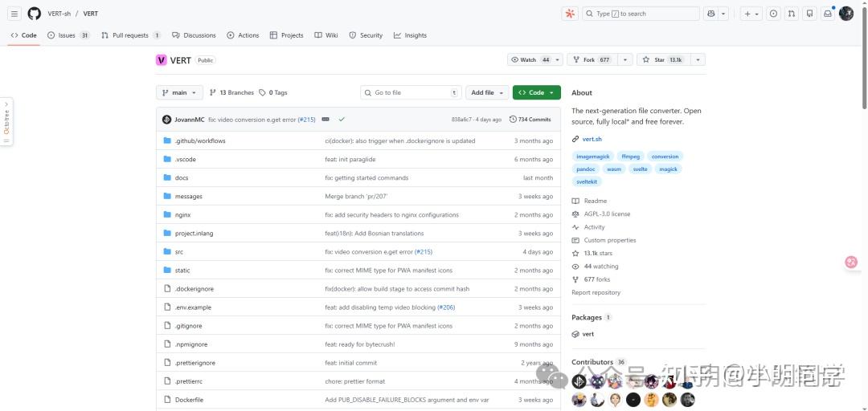Click the user avatar in top right

click(846, 14)
